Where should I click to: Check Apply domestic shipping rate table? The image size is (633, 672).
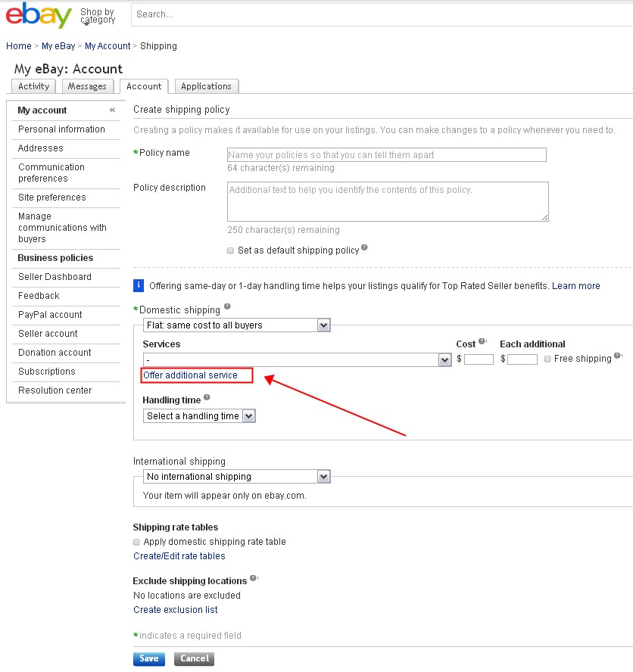pos(136,542)
